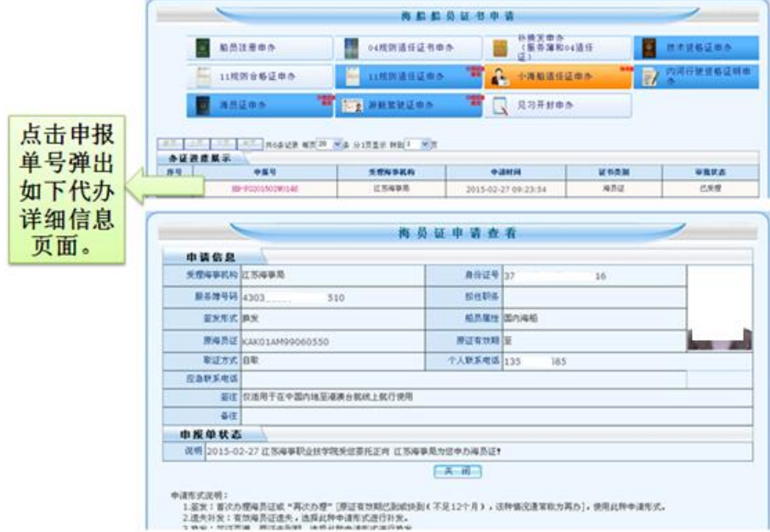Click the 见习开封申办 magnifier icon
The width and height of the screenshot is (770, 532).
point(501,105)
